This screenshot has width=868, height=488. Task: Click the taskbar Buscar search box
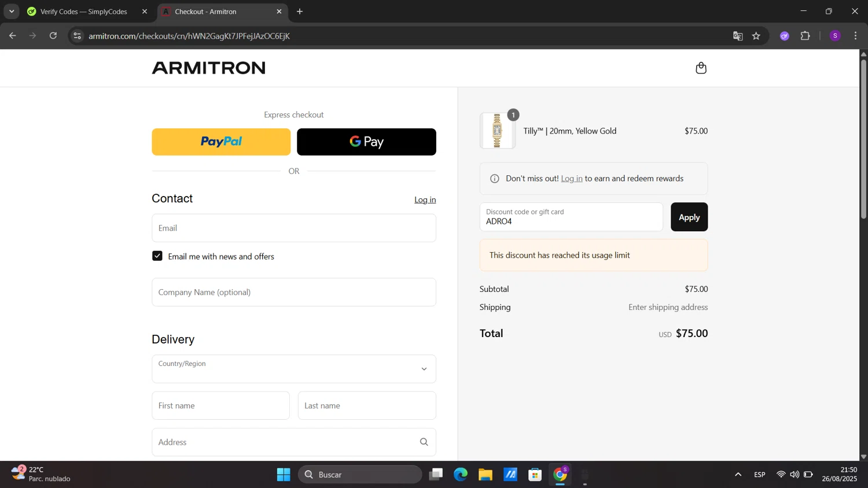click(360, 475)
